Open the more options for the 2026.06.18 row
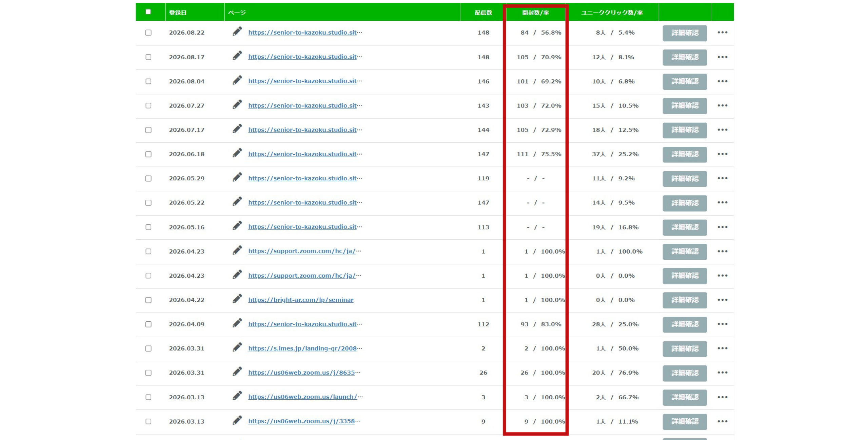The image size is (868, 440). pos(722,154)
